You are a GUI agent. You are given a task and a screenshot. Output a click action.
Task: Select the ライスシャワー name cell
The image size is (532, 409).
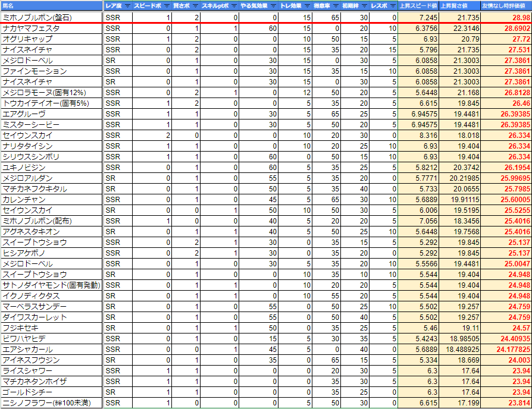tap(51, 371)
